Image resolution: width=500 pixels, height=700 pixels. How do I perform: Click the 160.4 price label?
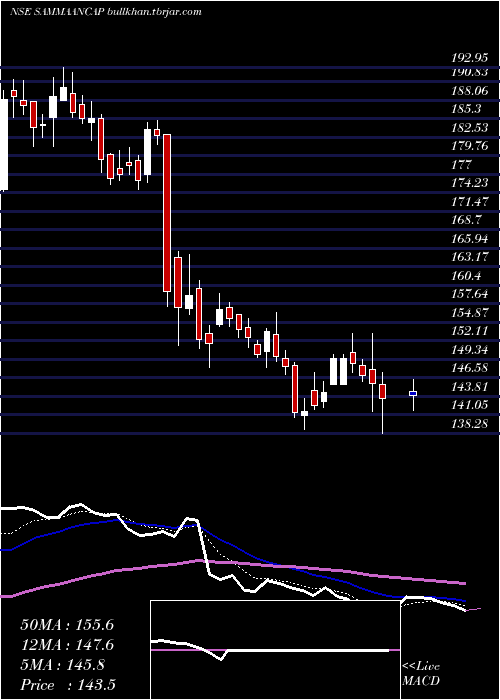(467, 276)
